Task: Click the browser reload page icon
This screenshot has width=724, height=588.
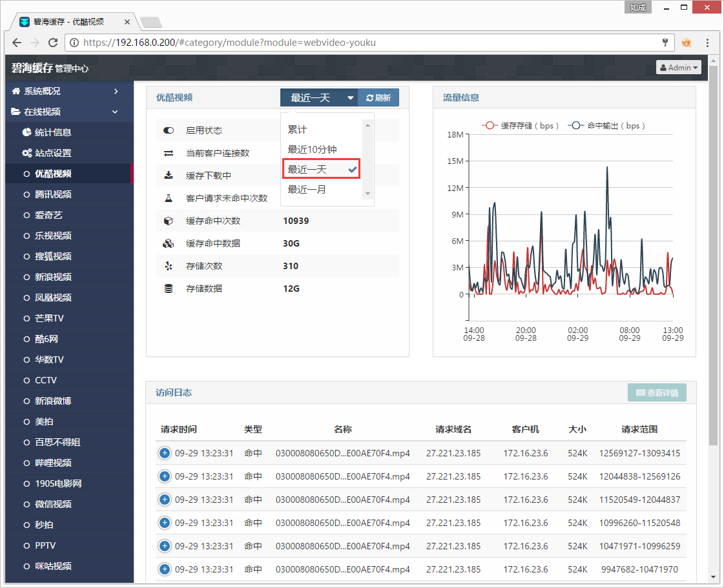Action: coord(53,43)
